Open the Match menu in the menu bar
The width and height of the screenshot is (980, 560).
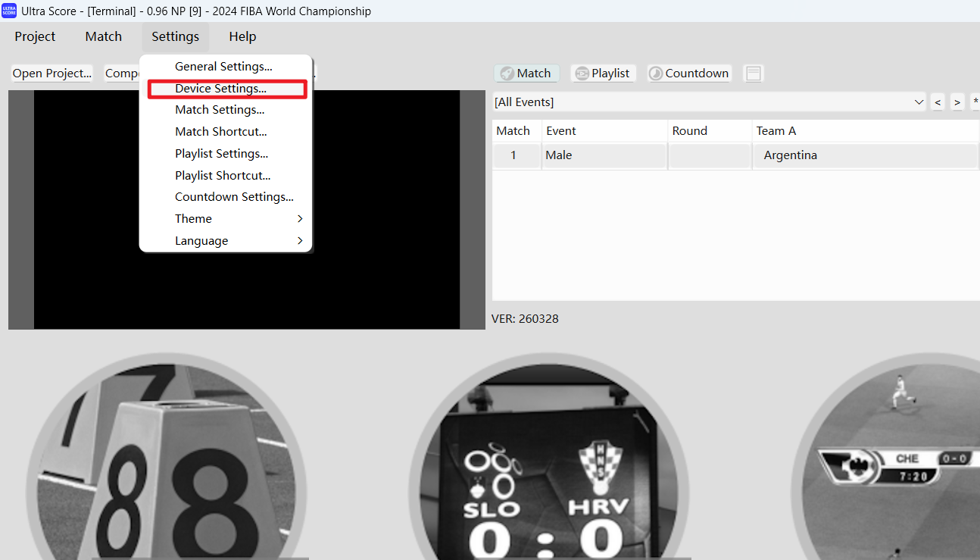pos(104,36)
